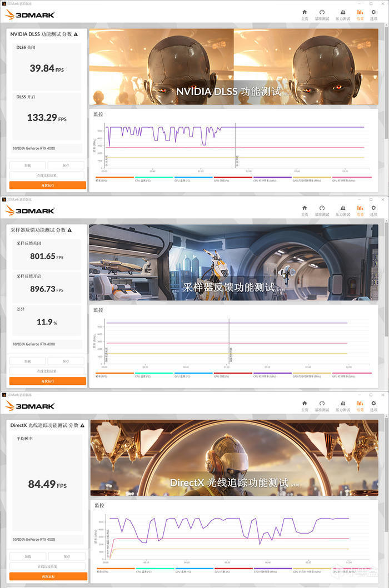
Task: Click orange 再次运行 in the 采样器反馈 window
Action: 48,381
